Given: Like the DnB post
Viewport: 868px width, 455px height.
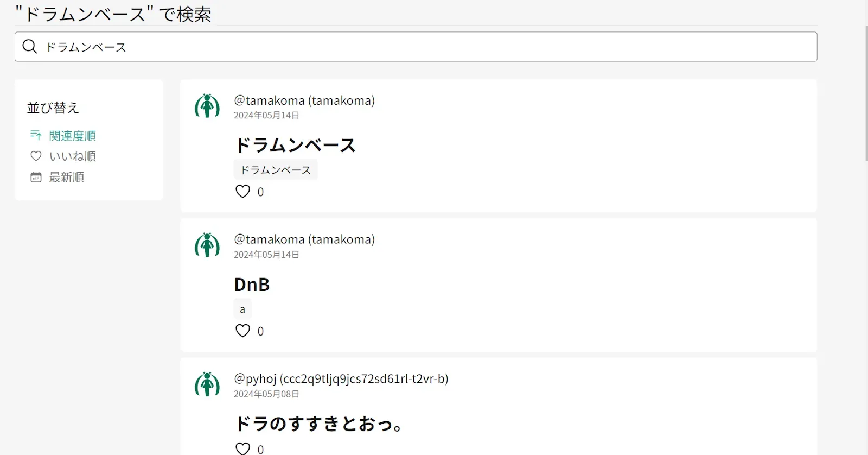Looking at the screenshot, I should pyautogui.click(x=242, y=331).
